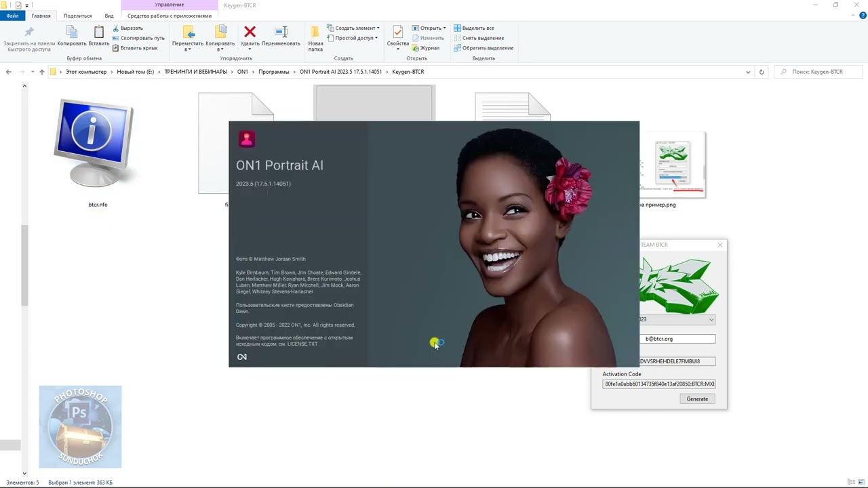Select all items with Выделить все
868x488 pixels.
[474, 28]
